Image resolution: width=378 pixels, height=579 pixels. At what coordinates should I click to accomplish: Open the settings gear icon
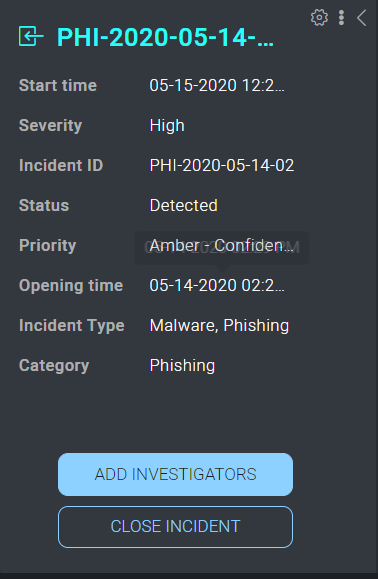[x=319, y=17]
